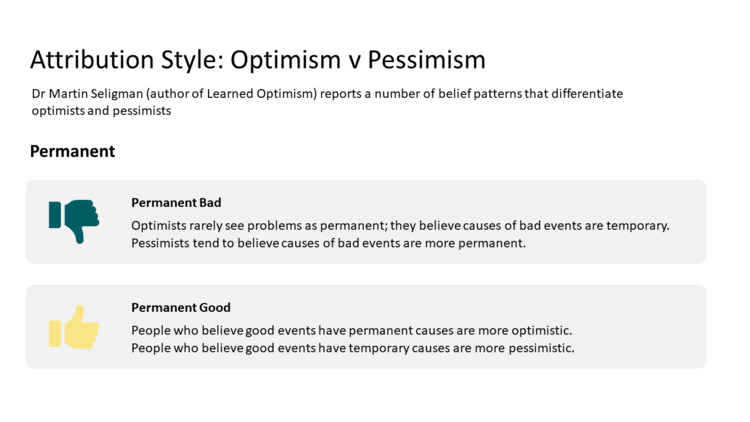Click the Permanent Bad heading
Viewport: 750px width, 422px height.
tap(176, 203)
